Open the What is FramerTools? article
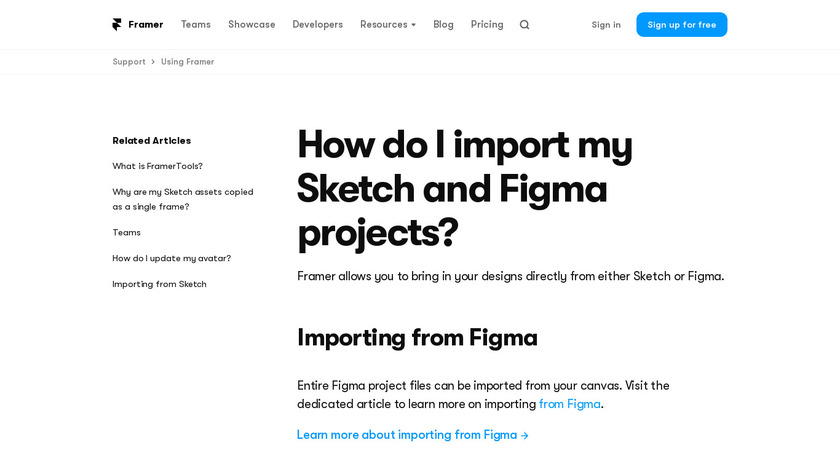This screenshot has width=840, height=472. [157, 166]
